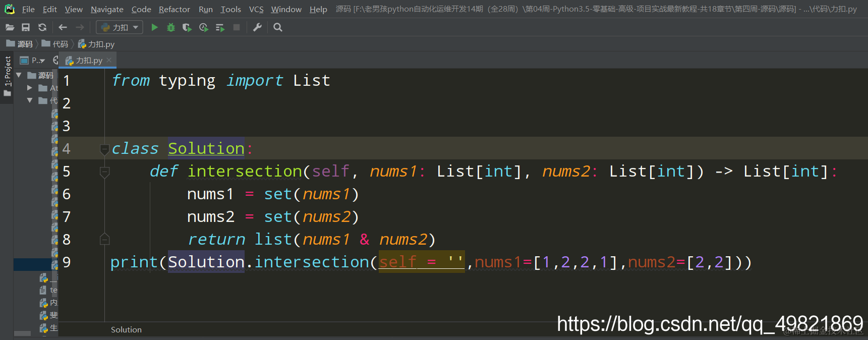
Task: Collapse the 源码 root folder in tree
Action: (19, 75)
